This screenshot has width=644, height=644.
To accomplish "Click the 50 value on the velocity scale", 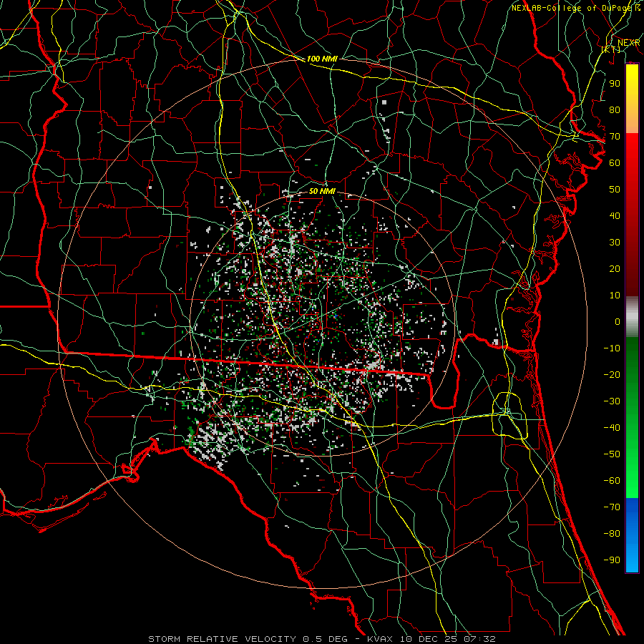I will (615, 190).
